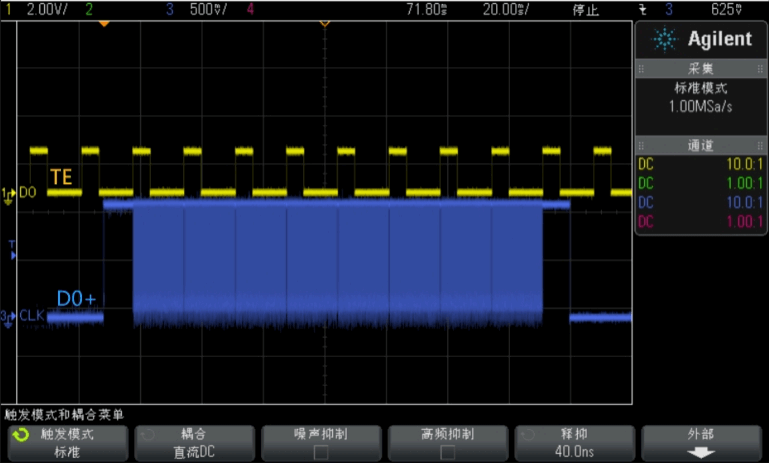The height and width of the screenshot is (463, 769).
Task: Toggle the 噪声抑制 checkbox
Action: click(x=322, y=451)
